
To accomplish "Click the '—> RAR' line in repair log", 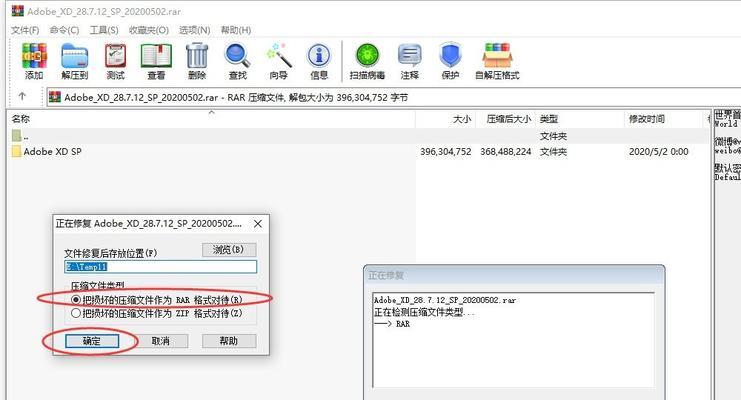I will 392,324.
